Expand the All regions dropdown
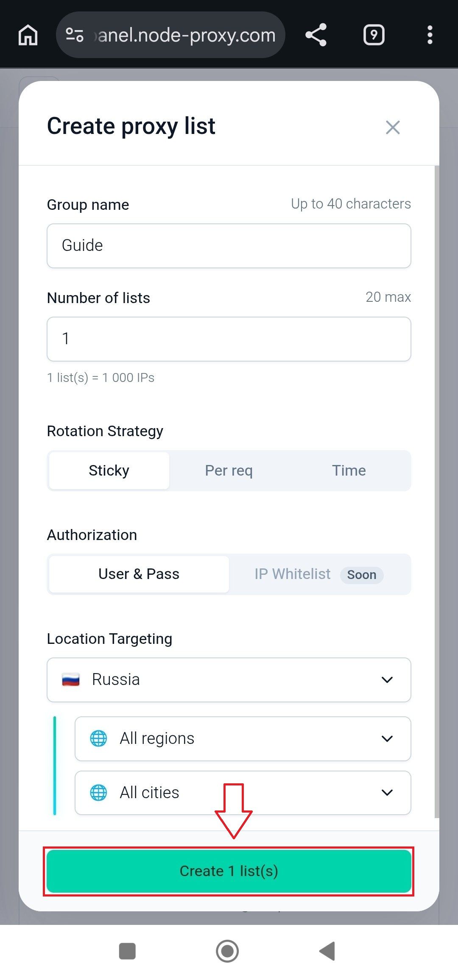The height and width of the screenshot is (980, 458). pos(243,738)
